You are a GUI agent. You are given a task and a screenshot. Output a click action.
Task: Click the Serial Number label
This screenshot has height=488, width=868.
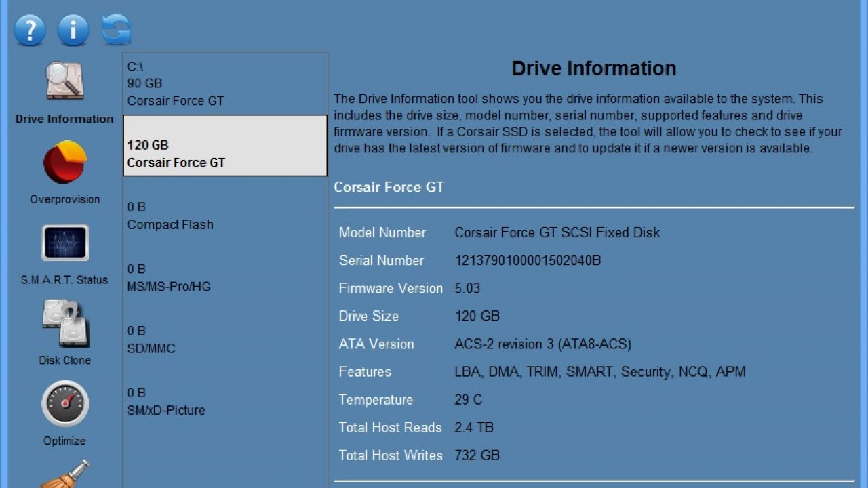pyautogui.click(x=381, y=260)
